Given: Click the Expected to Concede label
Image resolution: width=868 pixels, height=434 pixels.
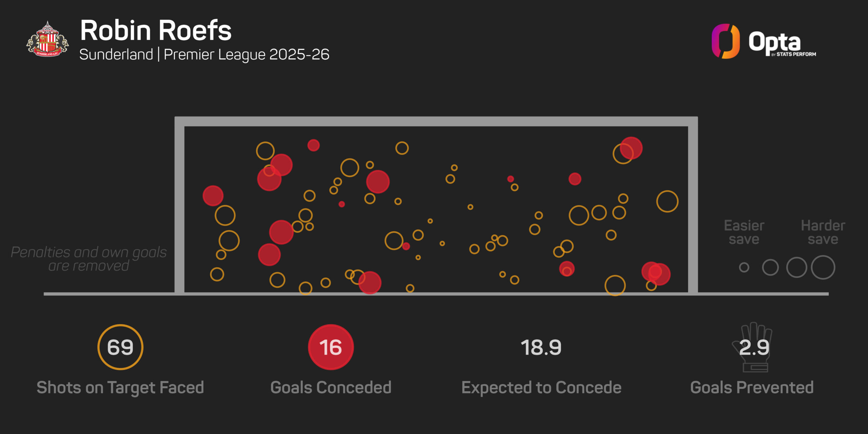Looking at the screenshot, I should [541, 388].
